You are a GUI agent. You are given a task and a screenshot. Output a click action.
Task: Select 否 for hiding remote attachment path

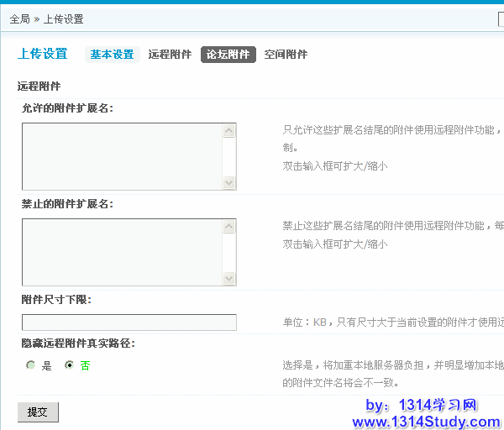pos(70,365)
